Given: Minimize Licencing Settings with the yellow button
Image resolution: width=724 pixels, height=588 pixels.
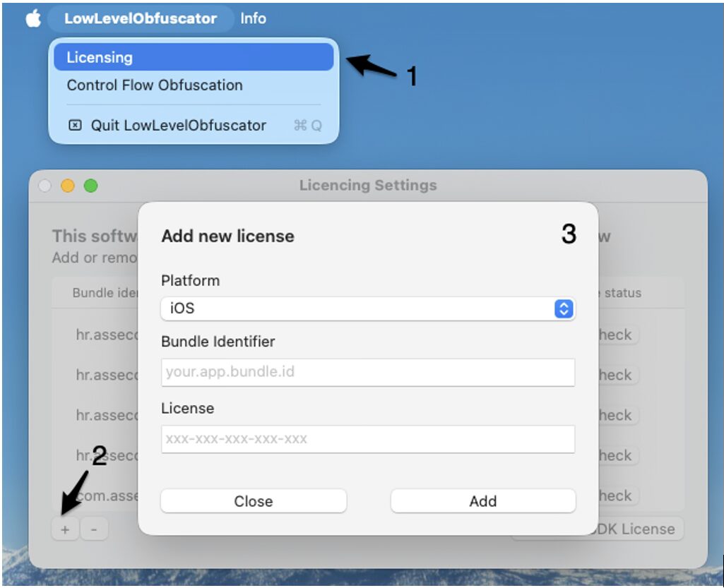Looking at the screenshot, I should tap(68, 186).
